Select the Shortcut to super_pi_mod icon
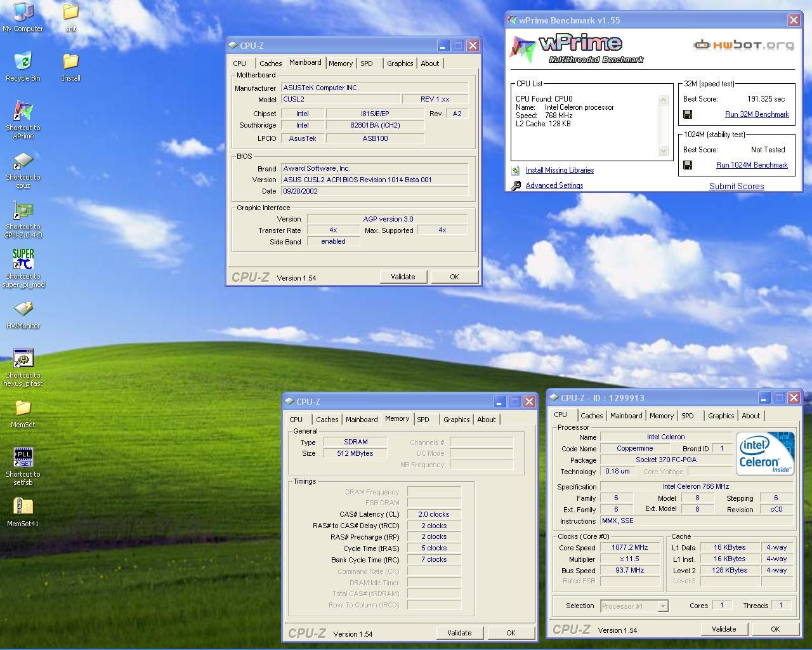812x650 pixels. point(23,269)
